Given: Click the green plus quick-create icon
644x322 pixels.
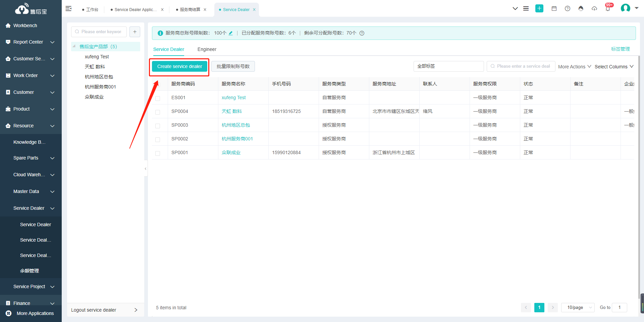Looking at the screenshot, I should (539, 8).
